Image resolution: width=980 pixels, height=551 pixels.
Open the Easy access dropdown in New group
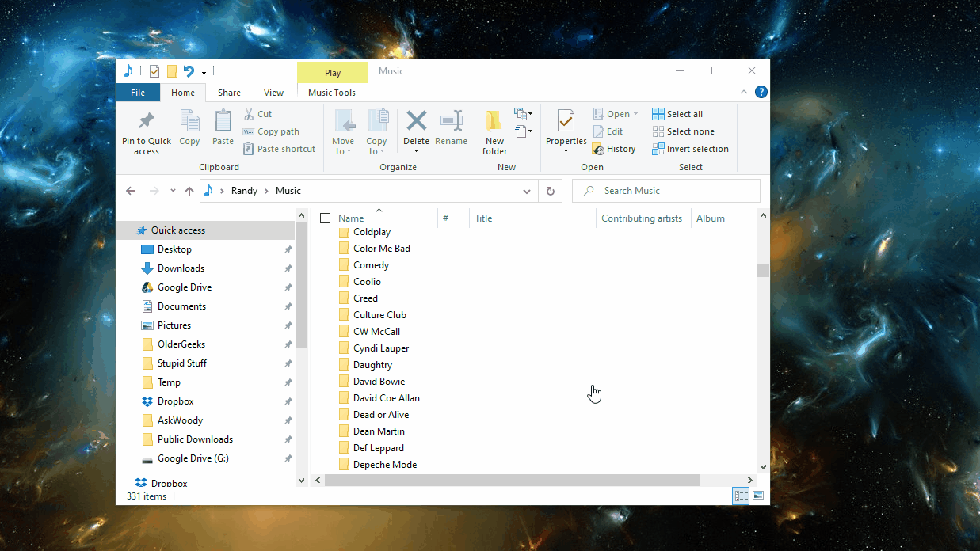click(x=523, y=131)
